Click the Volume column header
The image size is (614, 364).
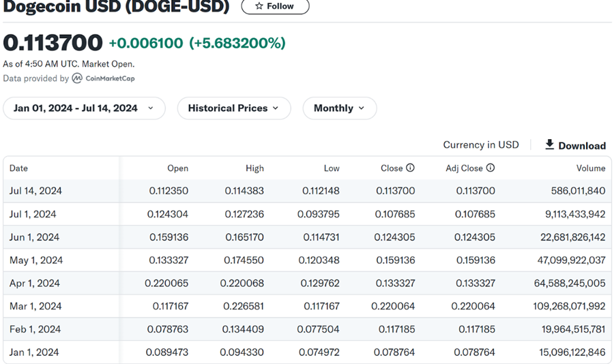(x=591, y=168)
